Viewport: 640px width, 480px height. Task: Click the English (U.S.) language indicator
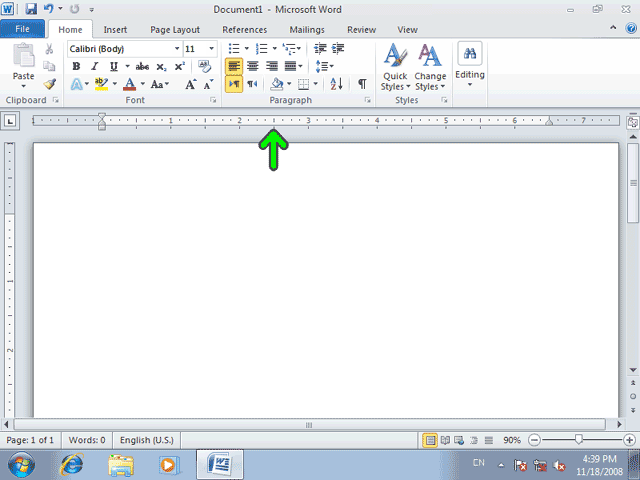147,440
